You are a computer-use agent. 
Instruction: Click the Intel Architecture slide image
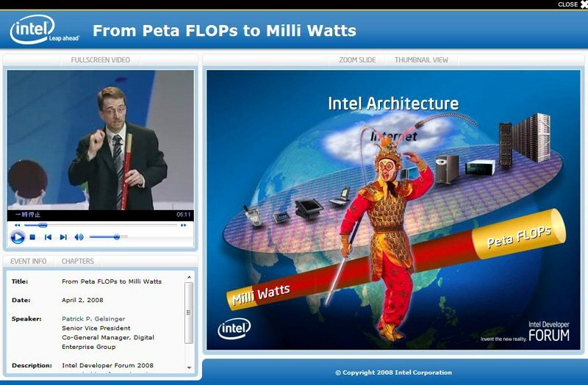tap(393, 210)
